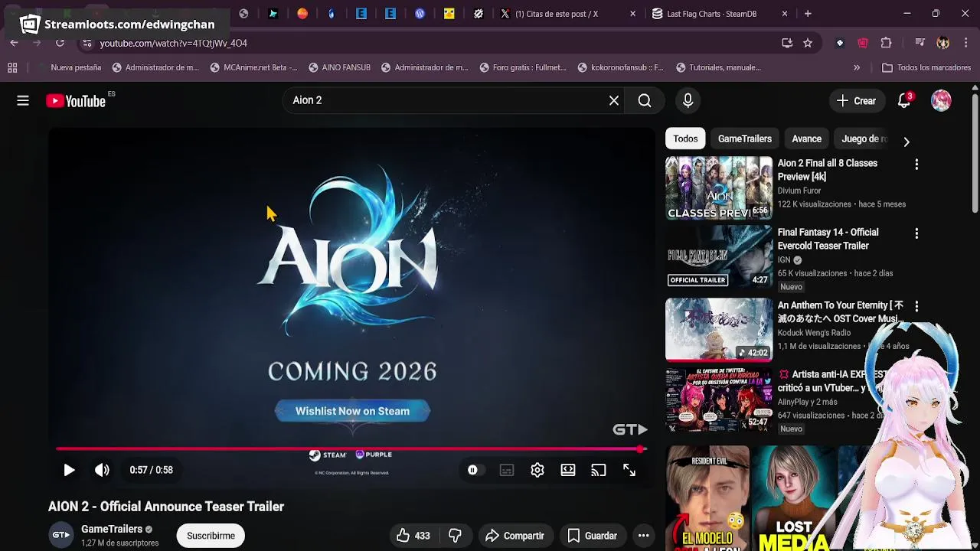This screenshot has height=551, width=980.
Task: Open more actions below the video
Action: (644, 536)
